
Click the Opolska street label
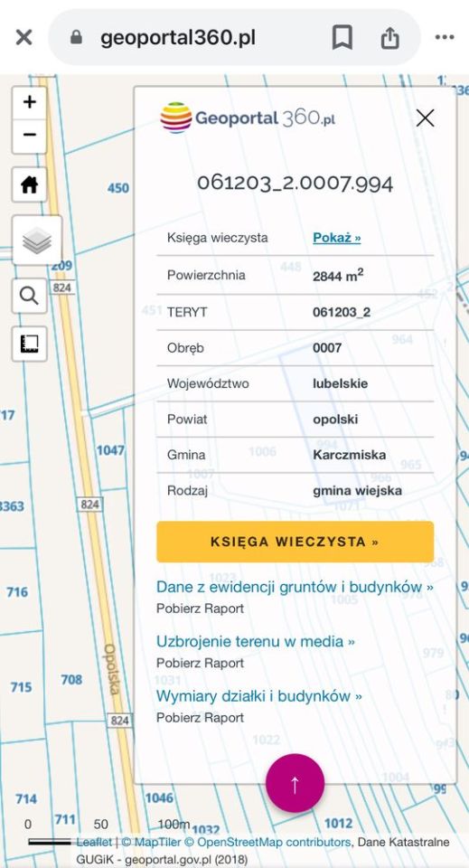(112, 669)
